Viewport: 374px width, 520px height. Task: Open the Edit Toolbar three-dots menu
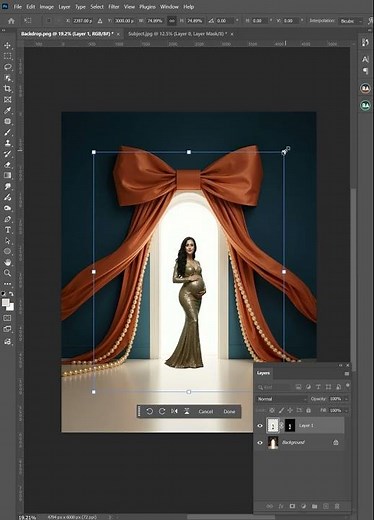(7, 284)
